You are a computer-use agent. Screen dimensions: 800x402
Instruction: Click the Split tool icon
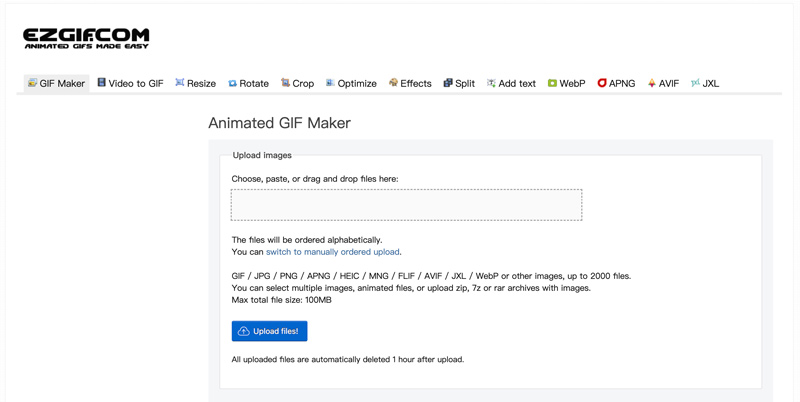tap(448, 83)
